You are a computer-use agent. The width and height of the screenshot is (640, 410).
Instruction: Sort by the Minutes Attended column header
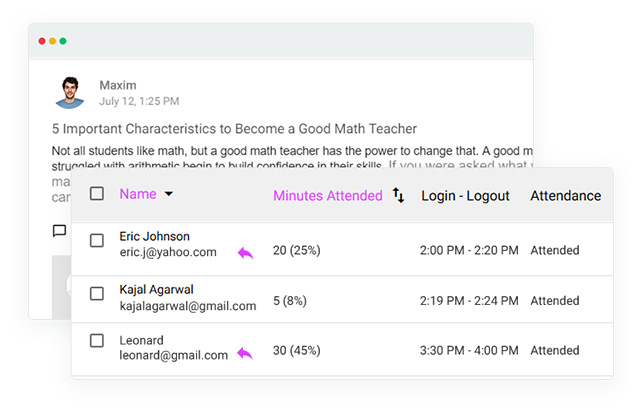point(327,196)
